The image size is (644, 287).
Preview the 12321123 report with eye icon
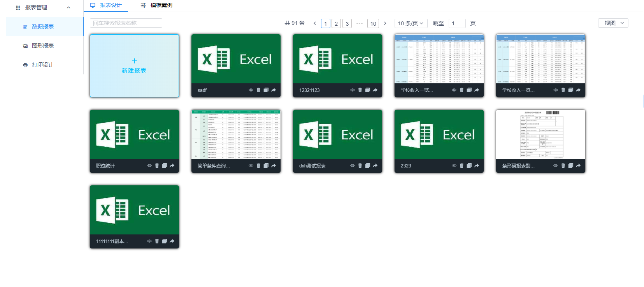[353, 90]
